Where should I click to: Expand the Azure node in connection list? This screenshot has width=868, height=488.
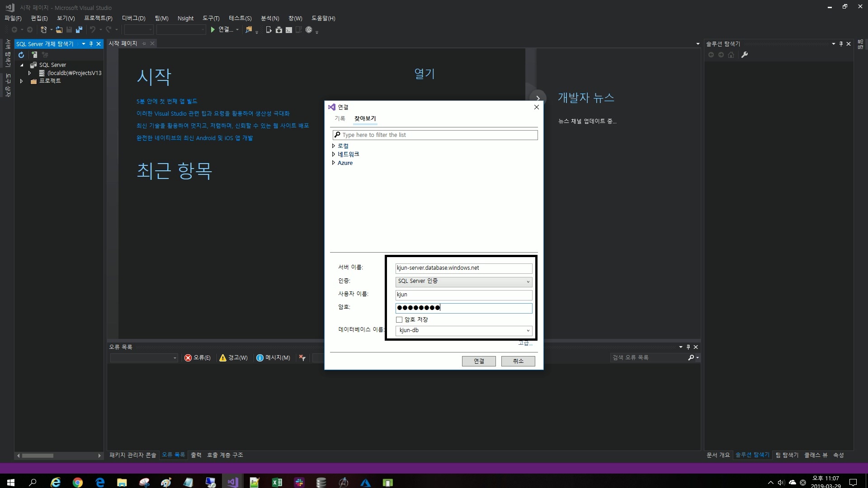pyautogui.click(x=334, y=163)
